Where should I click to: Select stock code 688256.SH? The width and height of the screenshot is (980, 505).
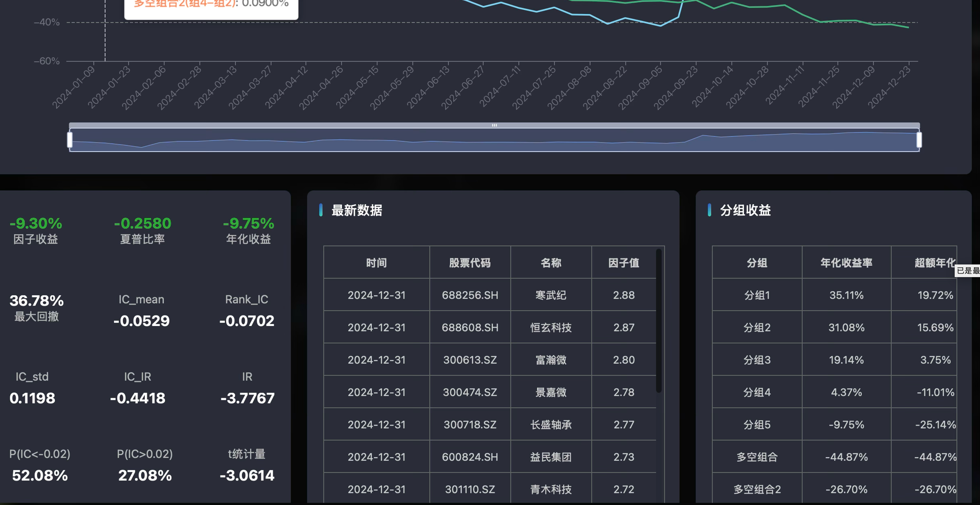pos(470,295)
